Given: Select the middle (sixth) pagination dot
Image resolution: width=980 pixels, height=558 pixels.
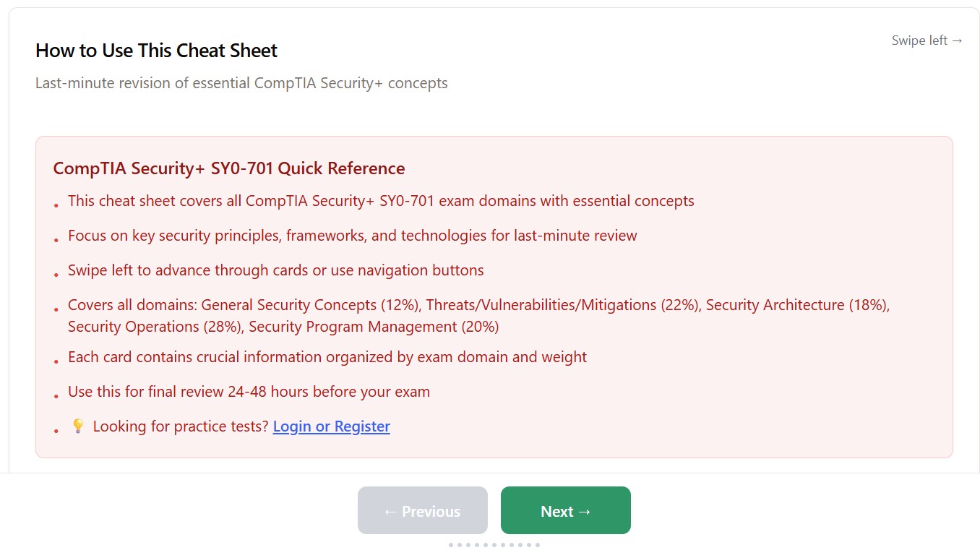Looking at the screenshot, I should tap(494, 545).
